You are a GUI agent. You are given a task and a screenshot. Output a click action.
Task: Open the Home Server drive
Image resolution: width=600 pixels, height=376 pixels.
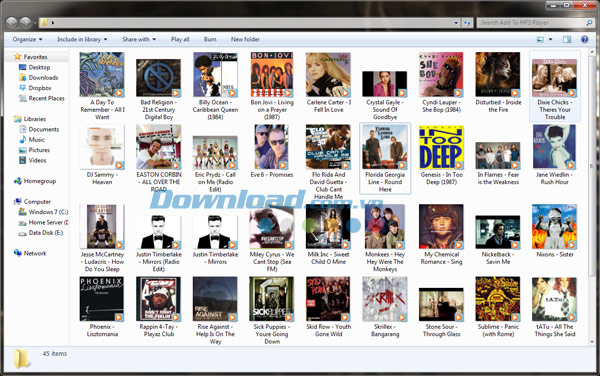pos(44,222)
